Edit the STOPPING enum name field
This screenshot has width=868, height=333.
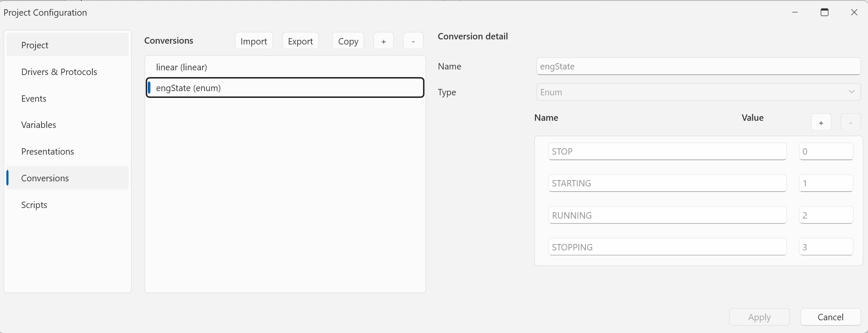coord(667,247)
